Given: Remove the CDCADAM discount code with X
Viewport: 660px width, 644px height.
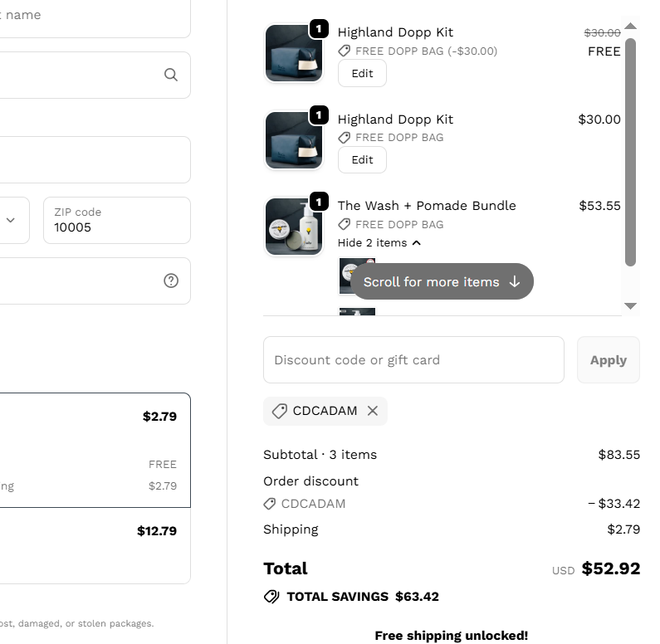Looking at the screenshot, I should pos(373,411).
